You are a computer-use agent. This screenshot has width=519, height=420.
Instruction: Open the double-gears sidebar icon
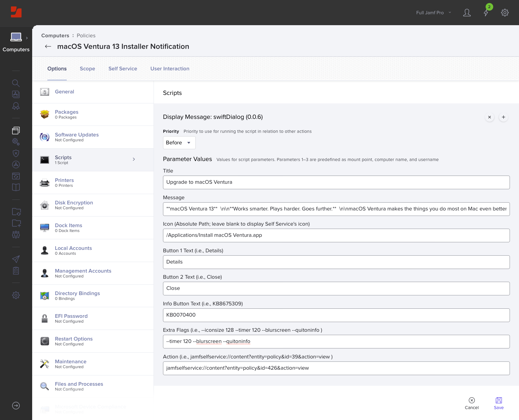[x=16, y=142]
